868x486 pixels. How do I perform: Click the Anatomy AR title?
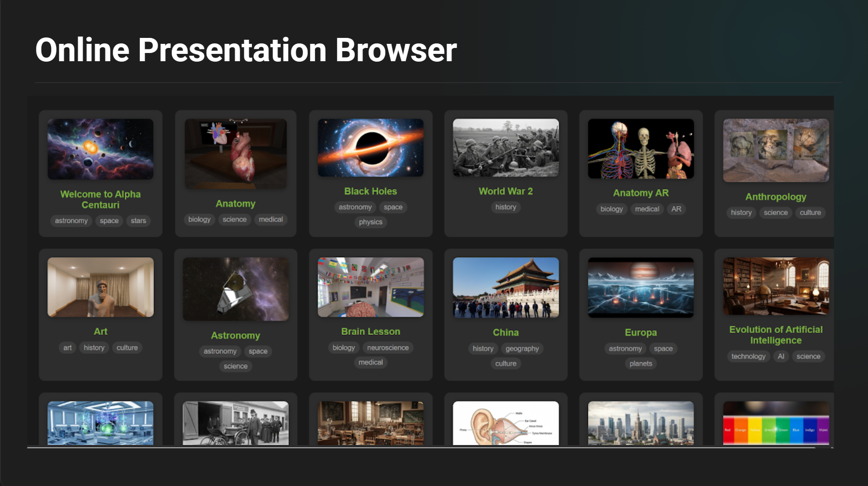(641, 193)
